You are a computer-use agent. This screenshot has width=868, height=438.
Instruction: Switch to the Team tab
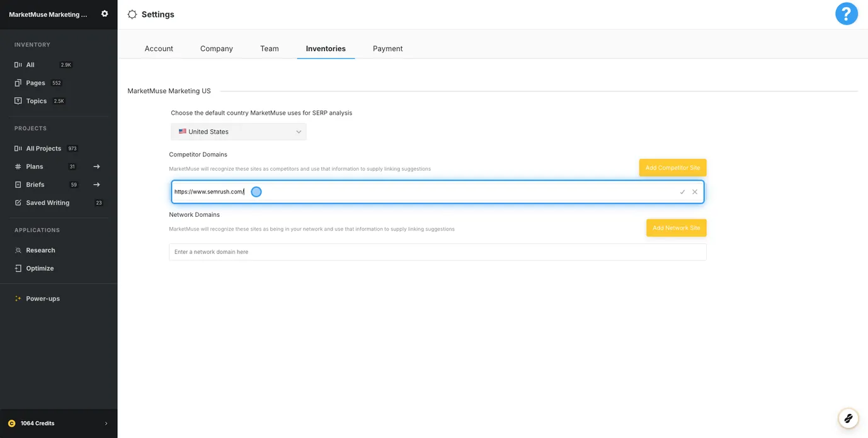(270, 49)
